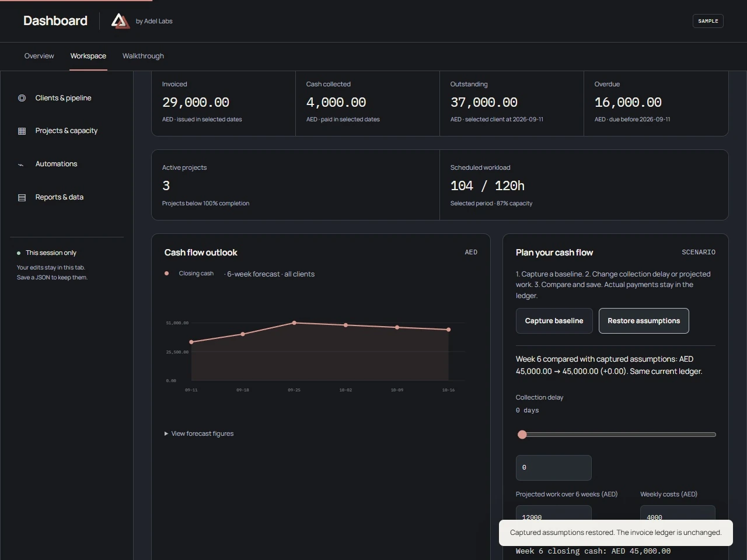The width and height of the screenshot is (747, 560).
Task: Click the 09-25 data point on chart
Action: (294, 323)
